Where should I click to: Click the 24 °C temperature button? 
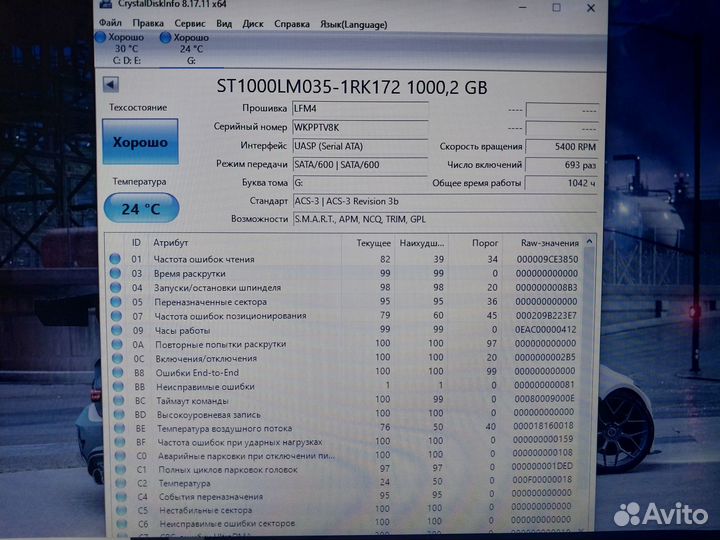click(141, 209)
